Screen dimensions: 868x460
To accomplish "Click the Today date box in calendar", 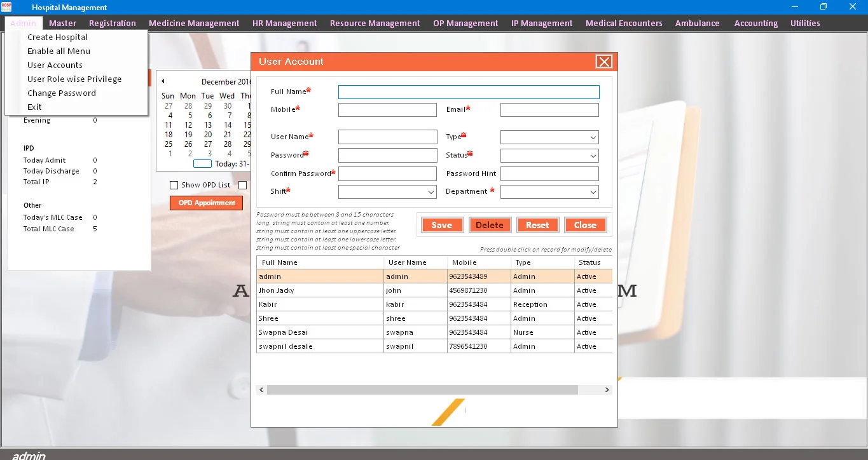I will coord(202,164).
